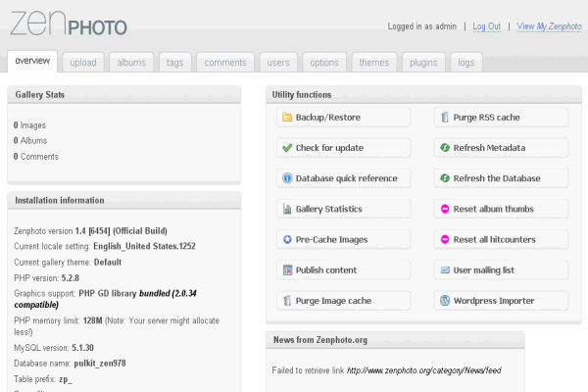Viewport: 588px width, 392px height.
Task: Open the albums tab
Action: pos(131,63)
